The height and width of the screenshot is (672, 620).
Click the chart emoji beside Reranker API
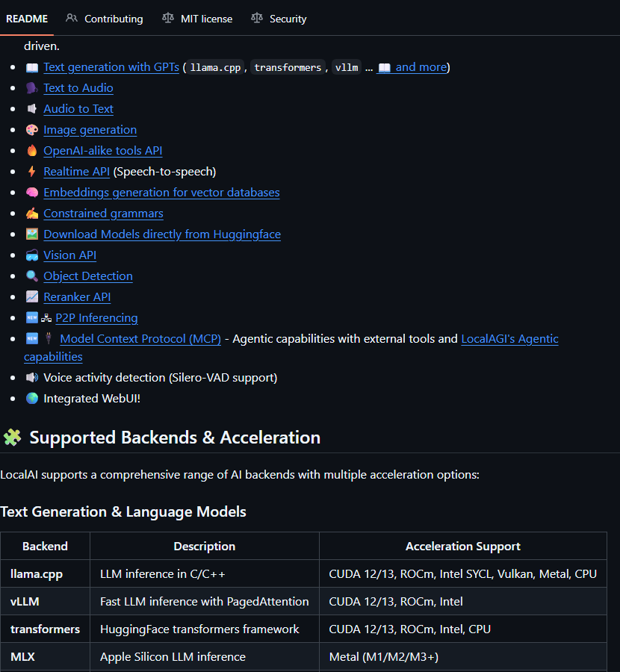(32, 297)
